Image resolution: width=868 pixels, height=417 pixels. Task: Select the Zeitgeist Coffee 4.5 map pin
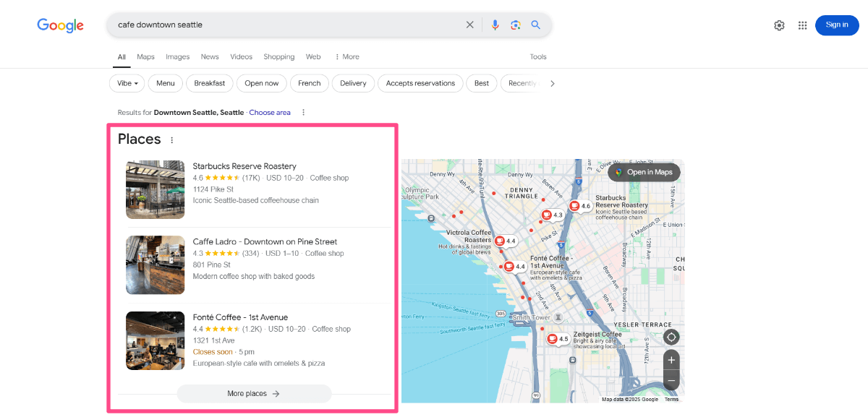click(x=558, y=339)
